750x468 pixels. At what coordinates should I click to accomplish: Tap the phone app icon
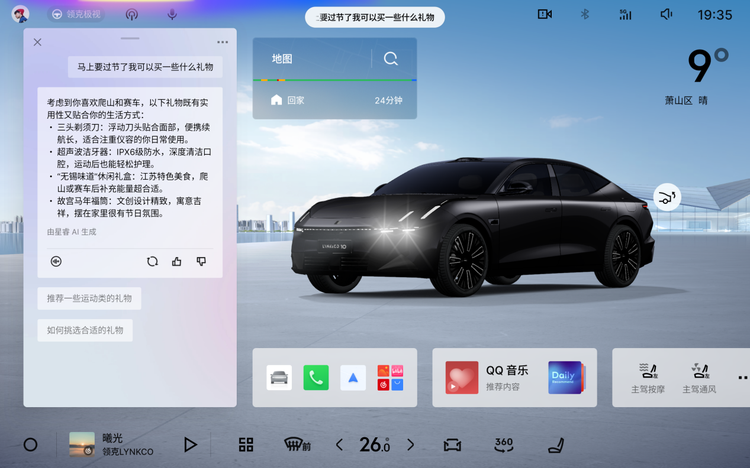(x=316, y=377)
